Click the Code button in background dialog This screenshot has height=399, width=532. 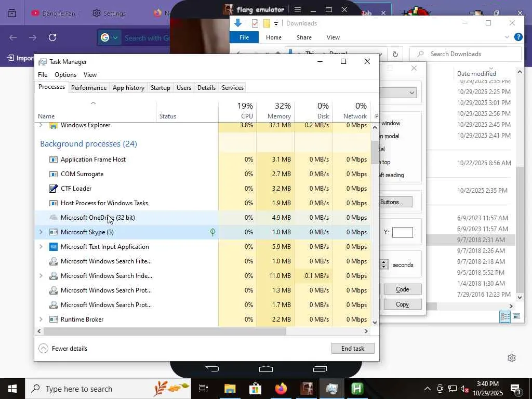click(403, 289)
